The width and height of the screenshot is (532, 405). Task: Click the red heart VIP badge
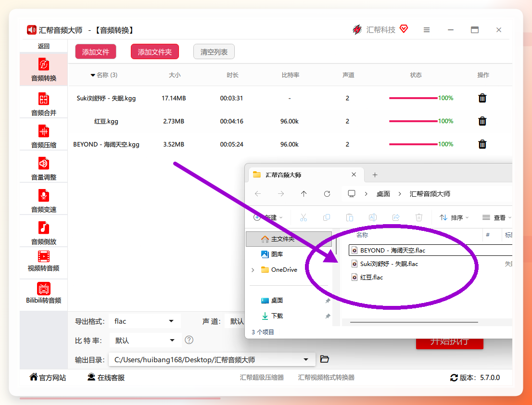point(404,29)
